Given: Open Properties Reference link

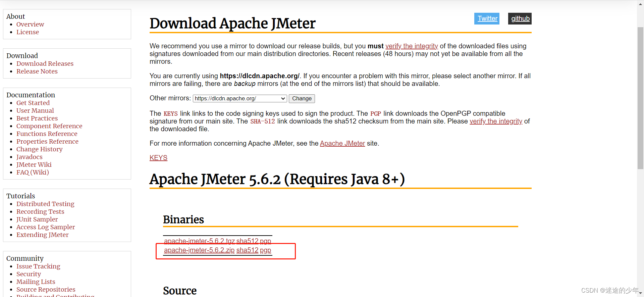Looking at the screenshot, I should point(47,141).
